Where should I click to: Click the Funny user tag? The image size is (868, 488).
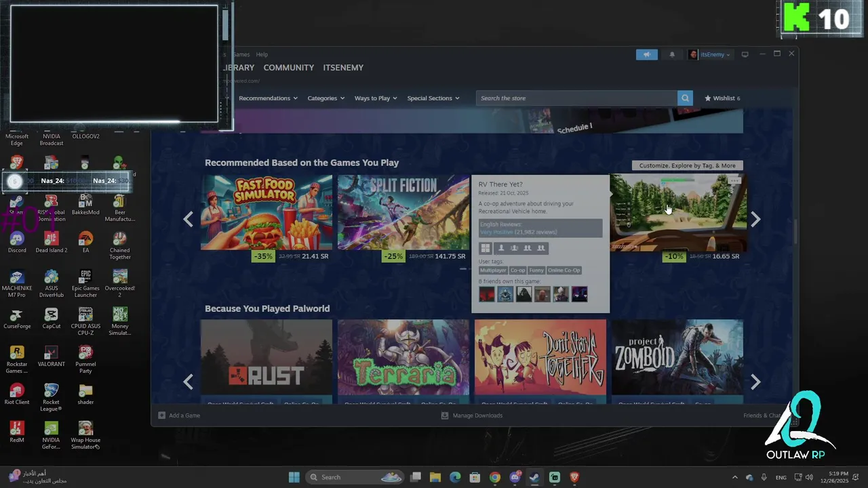coord(536,270)
